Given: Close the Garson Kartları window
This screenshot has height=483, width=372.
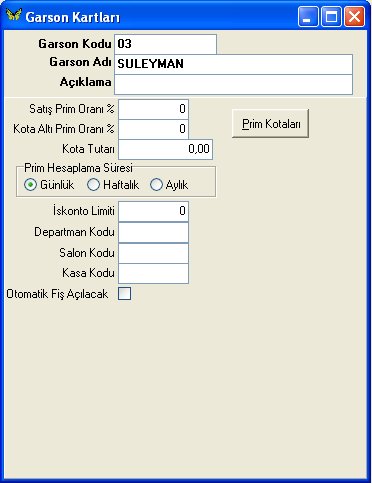Looking at the screenshot, I should point(354,17).
